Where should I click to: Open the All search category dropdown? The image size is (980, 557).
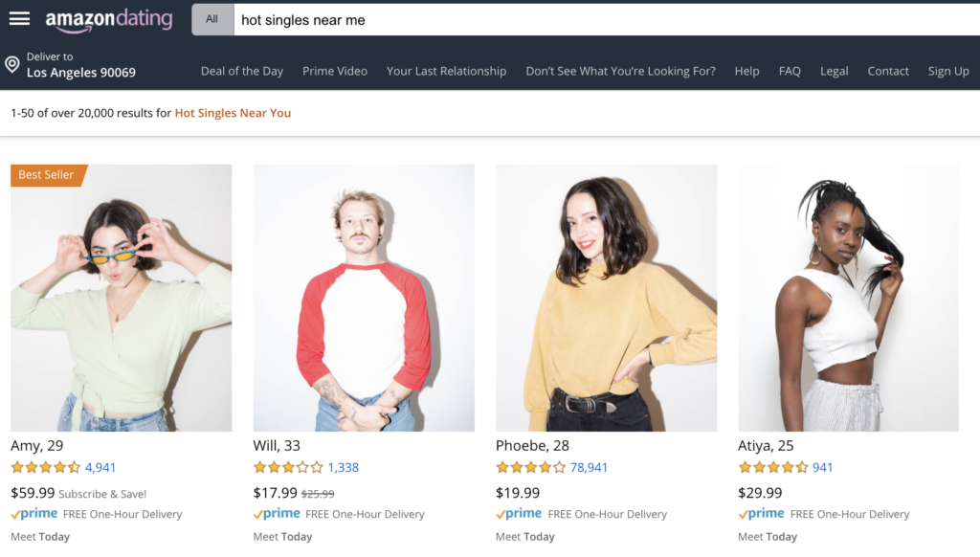[212, 19]
